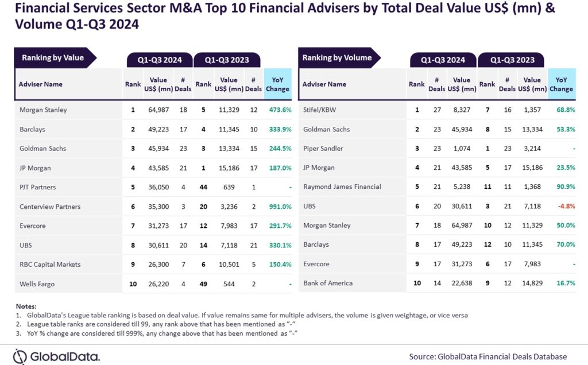Select Morgan Stanley in the value ranking
The image size is (588, 365).
tap(43, 110)
